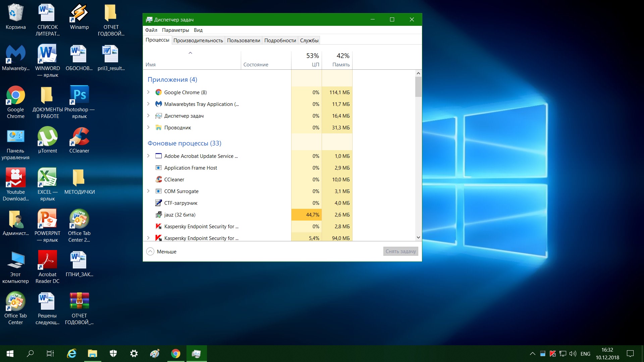
Task: Select the jauz (32 бита) process row
Action: (180, 215)
